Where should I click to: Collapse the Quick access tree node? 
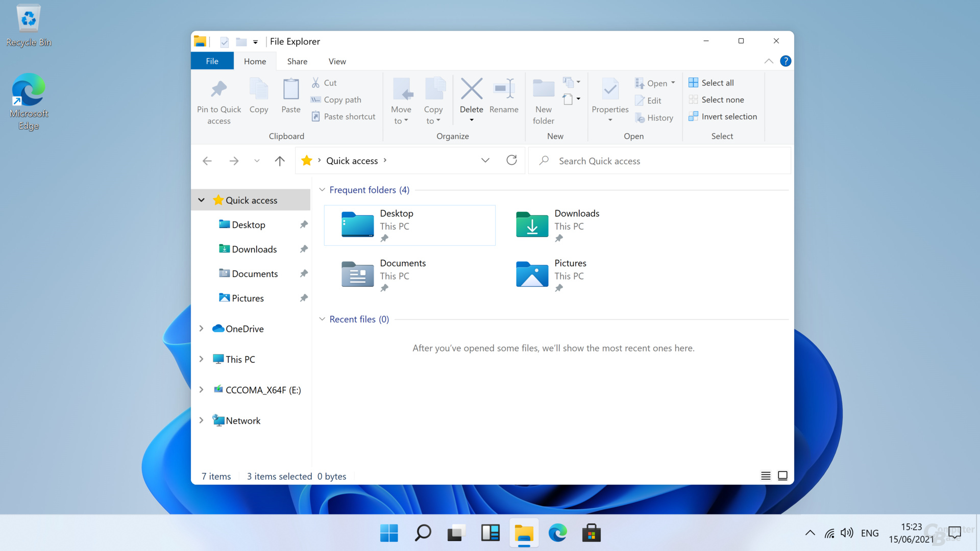[202, 200]
